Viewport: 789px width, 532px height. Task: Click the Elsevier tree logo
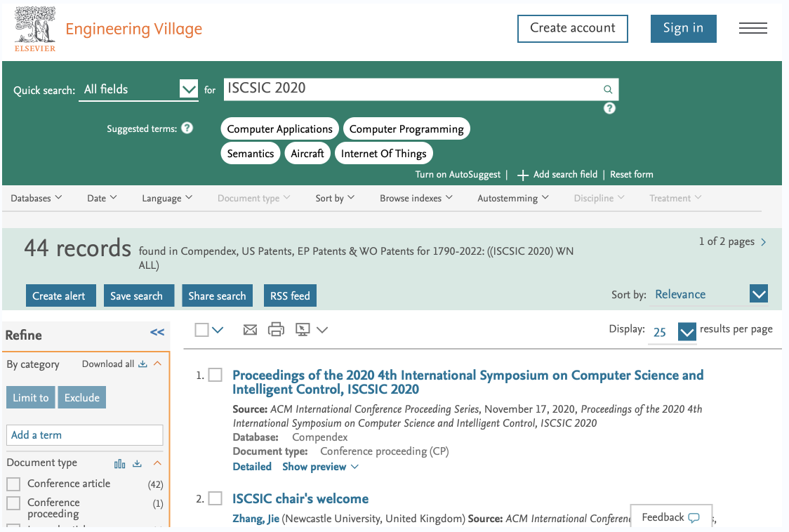(x=34, y=29)
